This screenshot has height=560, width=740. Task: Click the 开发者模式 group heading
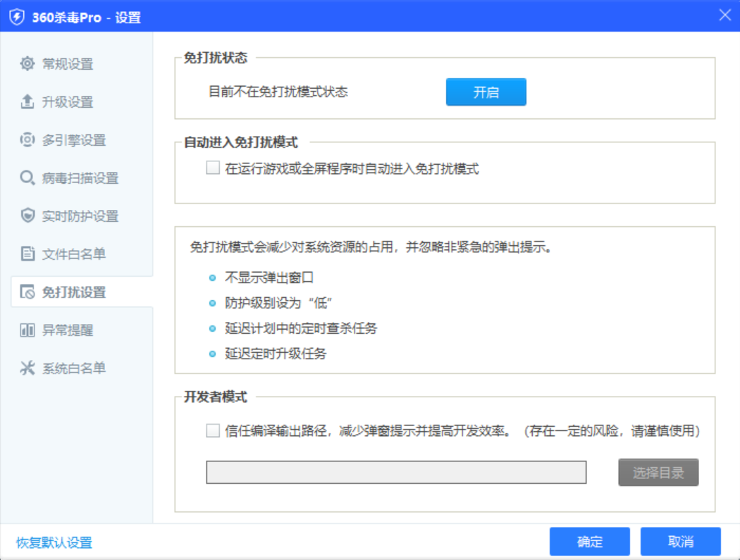216,397
